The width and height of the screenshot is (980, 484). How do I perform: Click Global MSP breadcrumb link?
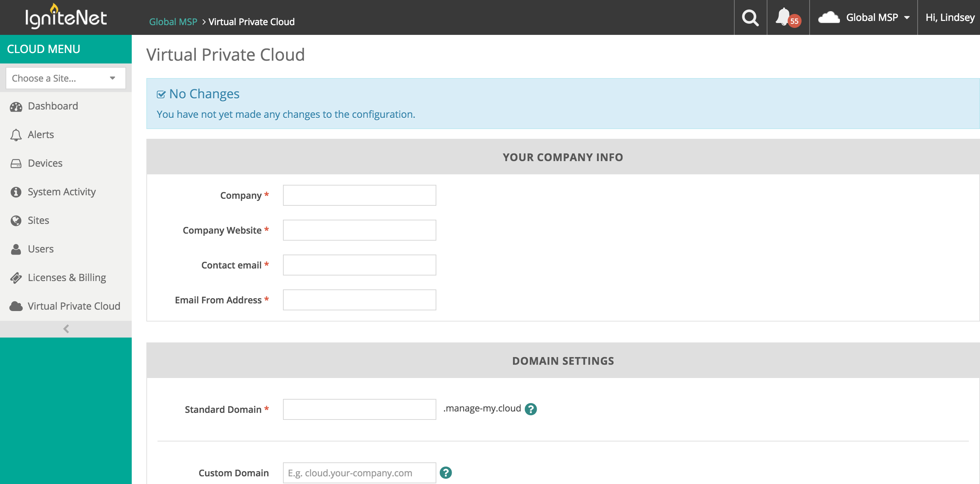173,22
